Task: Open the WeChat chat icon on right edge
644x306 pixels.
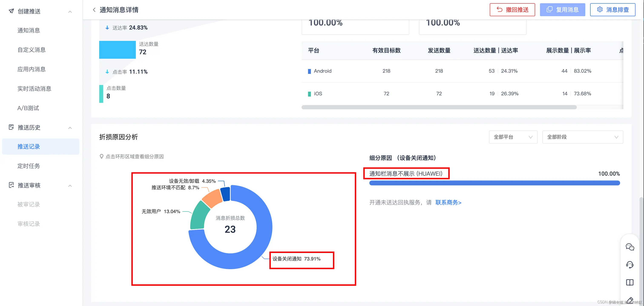Action: (630, 247)
